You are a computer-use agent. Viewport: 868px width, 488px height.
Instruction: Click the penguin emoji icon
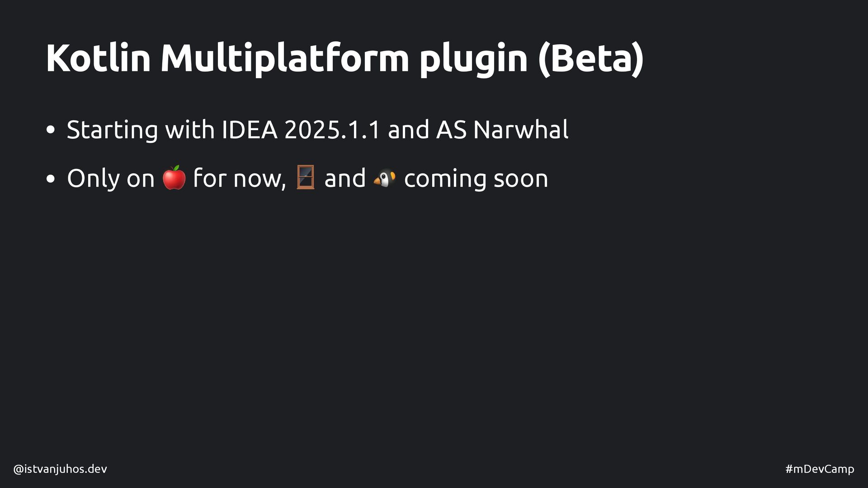384,178
